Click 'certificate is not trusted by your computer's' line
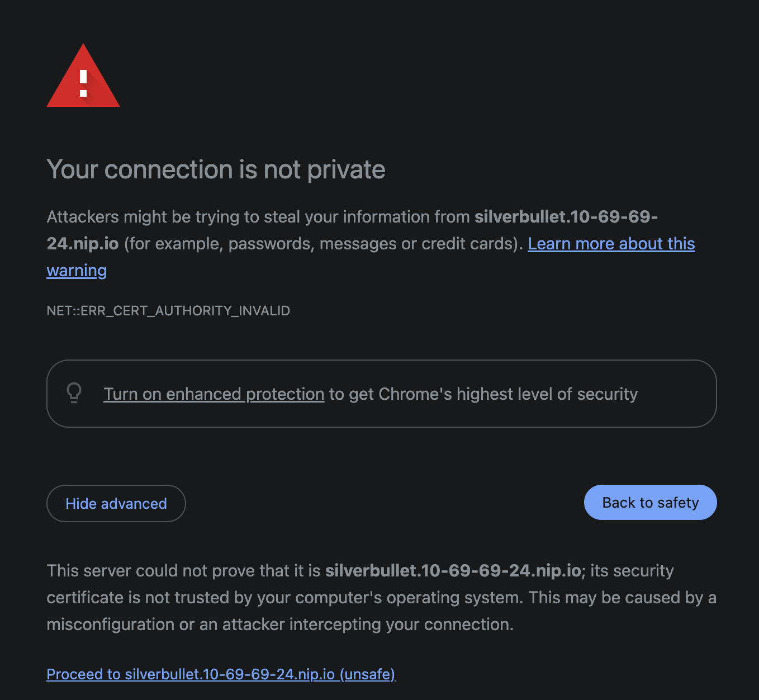Image resolution: width=759 pixels, height=700 pixels. coord(224,598)
